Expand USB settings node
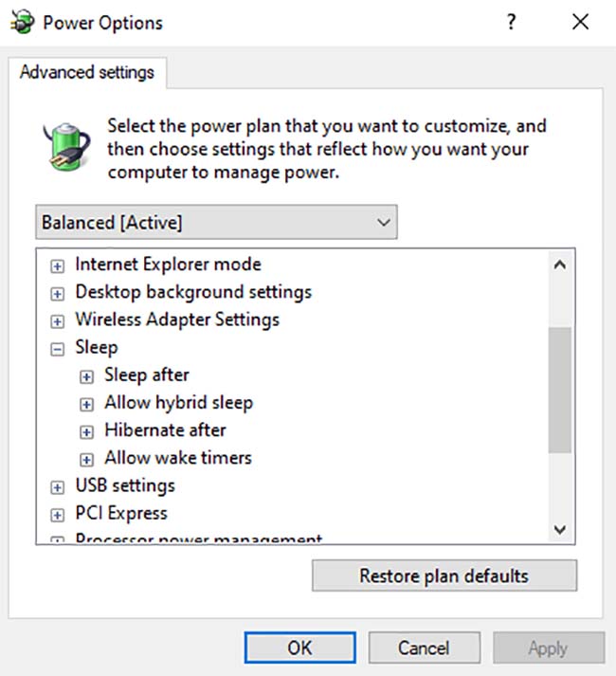Screen dimensions: 616x676 57,487
